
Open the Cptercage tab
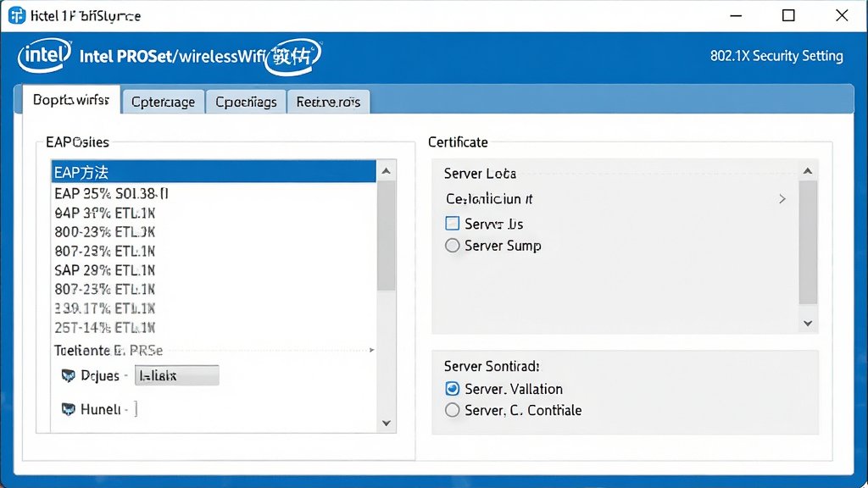point(164,102)
